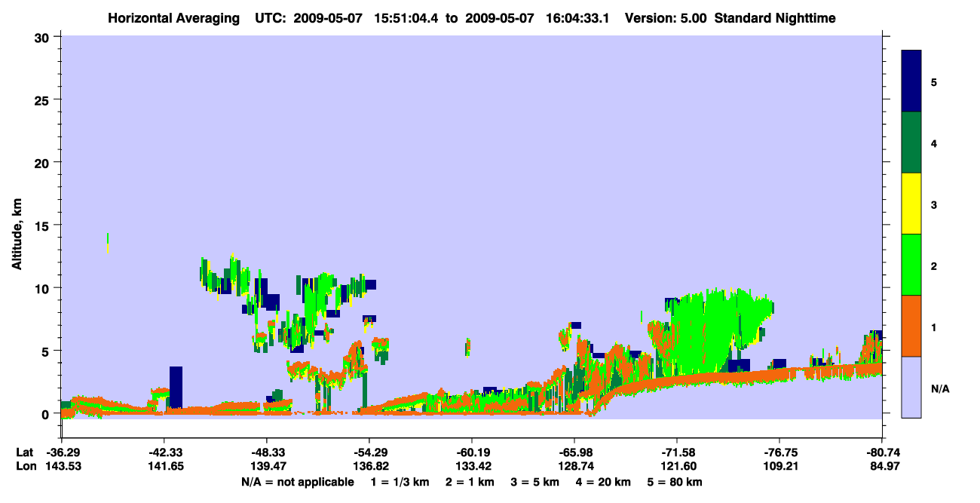Screen dimensions: 980x503
Task: Click the start time '15:51:04.4' in title
Action: coord(408,18)
